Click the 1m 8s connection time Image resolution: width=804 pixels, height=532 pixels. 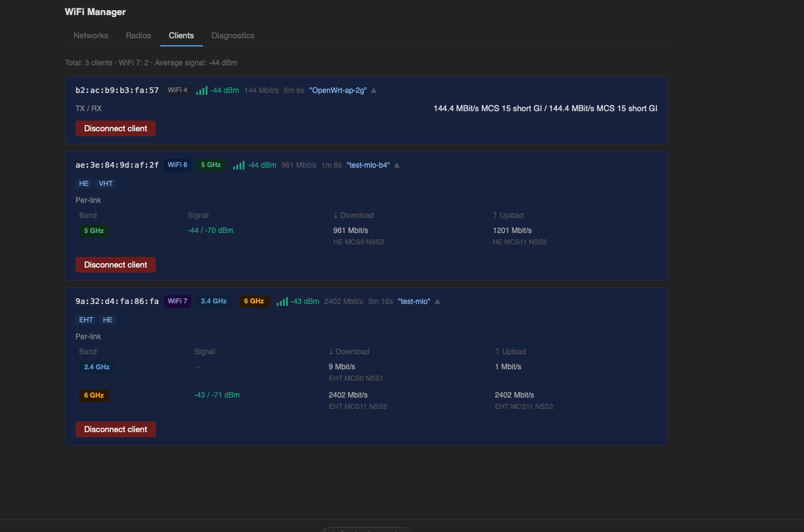pos(331,165)
